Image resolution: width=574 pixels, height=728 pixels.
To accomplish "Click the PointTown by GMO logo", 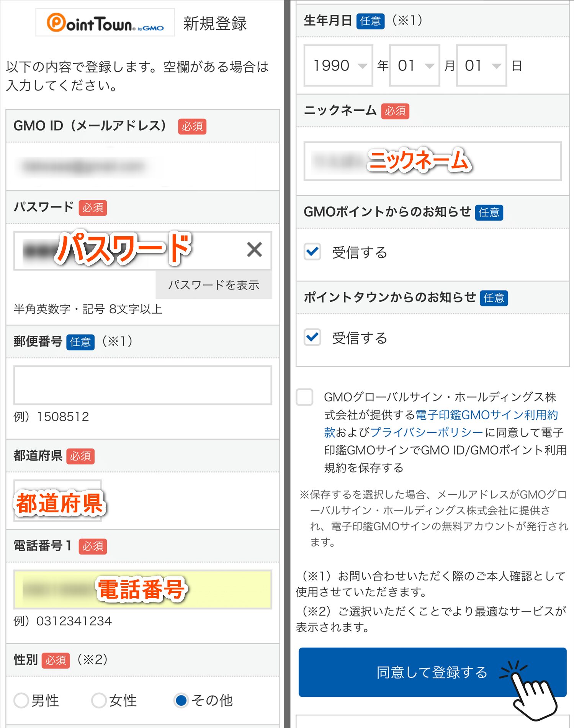I will (105, 23).
